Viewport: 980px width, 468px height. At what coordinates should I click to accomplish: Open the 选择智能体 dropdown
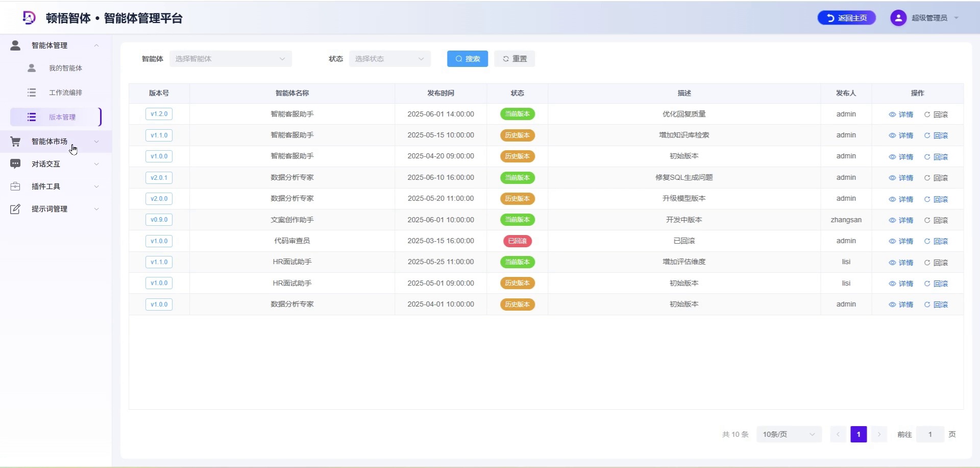(231, 59)
